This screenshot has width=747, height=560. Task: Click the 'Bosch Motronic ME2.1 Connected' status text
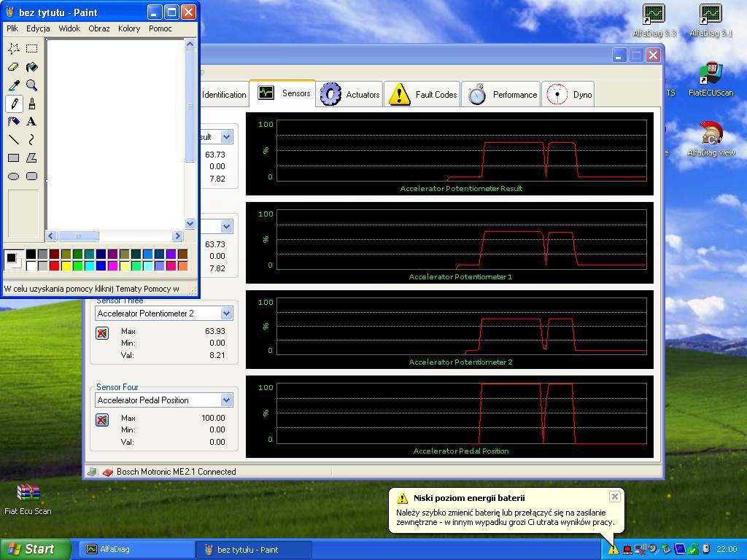(x=177, y=472)
